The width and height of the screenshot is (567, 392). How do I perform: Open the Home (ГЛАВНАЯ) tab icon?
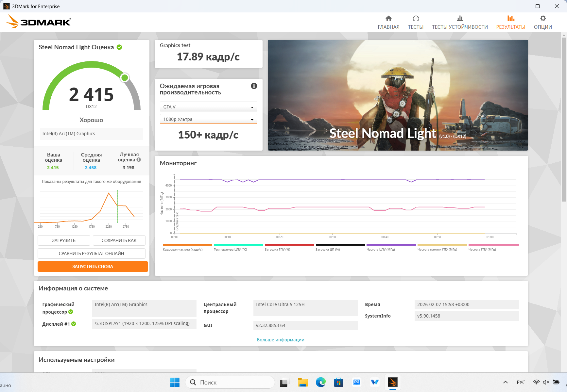[x=388, y=19]
